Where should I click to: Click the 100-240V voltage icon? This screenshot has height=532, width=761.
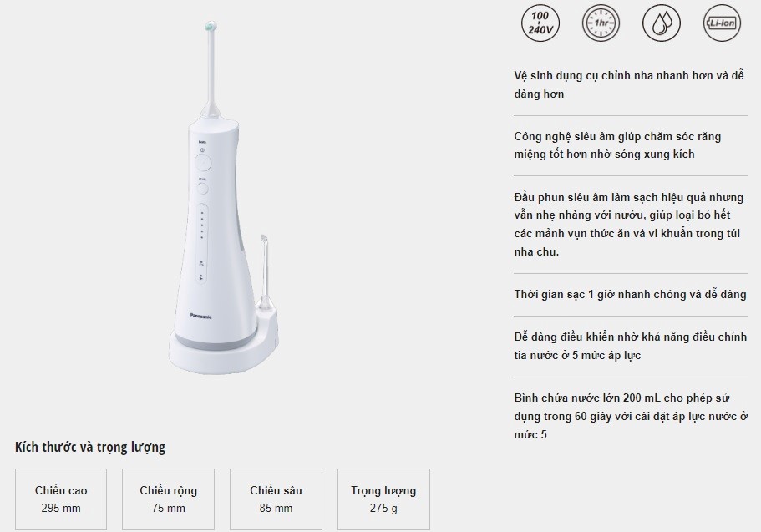540,23
